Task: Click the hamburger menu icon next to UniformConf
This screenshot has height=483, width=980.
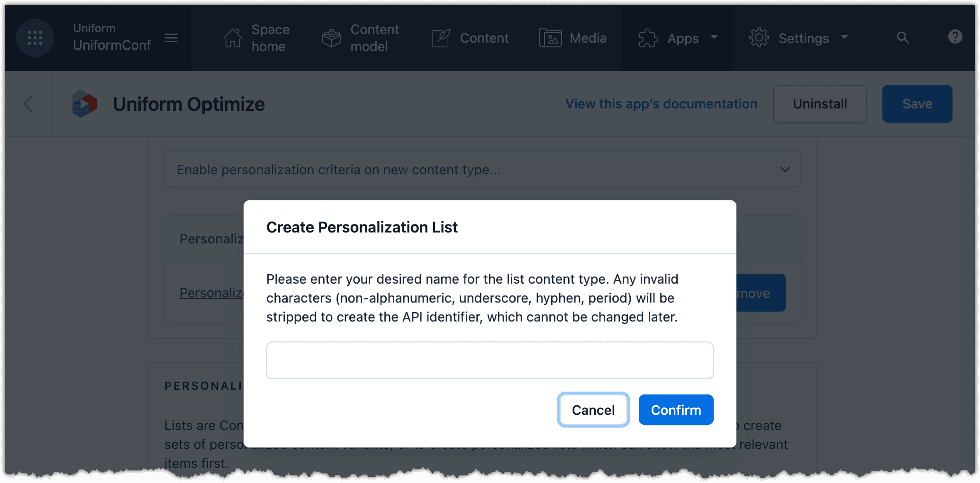Action: pos(172,38)
